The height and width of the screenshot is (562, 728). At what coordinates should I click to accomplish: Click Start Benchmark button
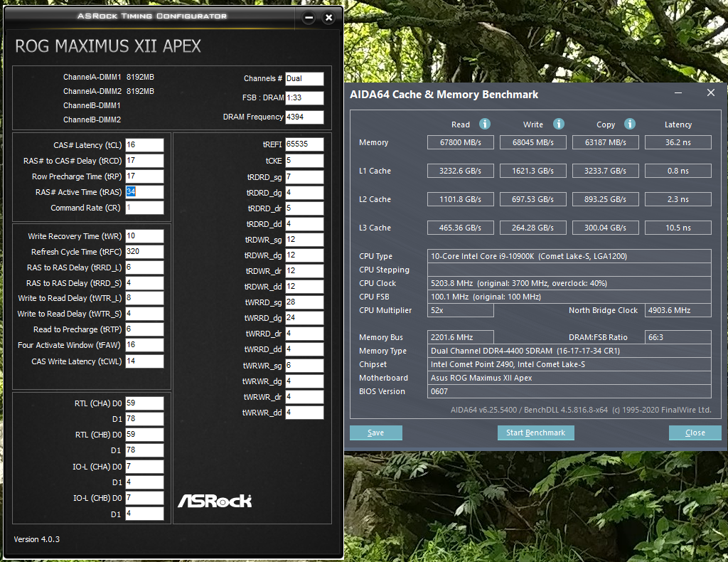(x=536, y=433)
